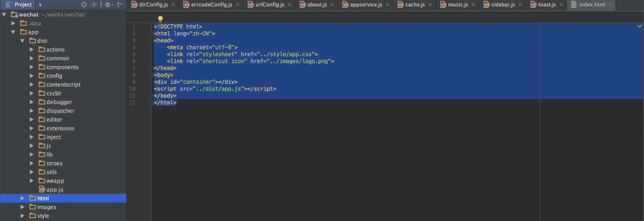Expand the style folder
Screen dimensions: 644x221
[22, 216]
